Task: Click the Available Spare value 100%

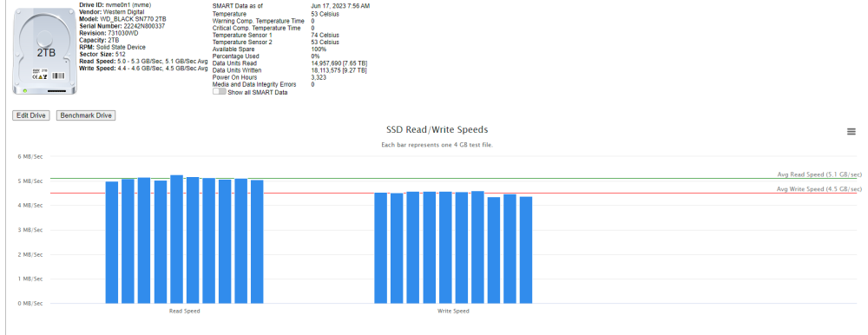Action: [x=319, y=49]
